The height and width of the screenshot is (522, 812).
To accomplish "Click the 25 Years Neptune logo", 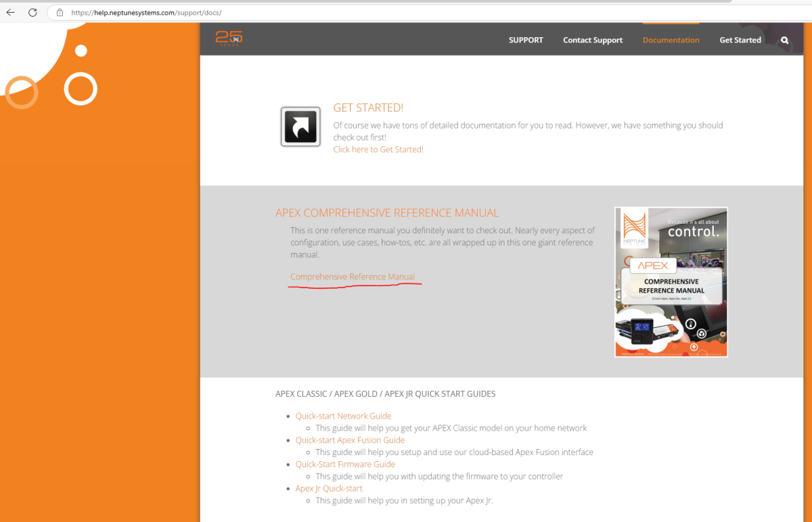I will (x=229, y=39).
